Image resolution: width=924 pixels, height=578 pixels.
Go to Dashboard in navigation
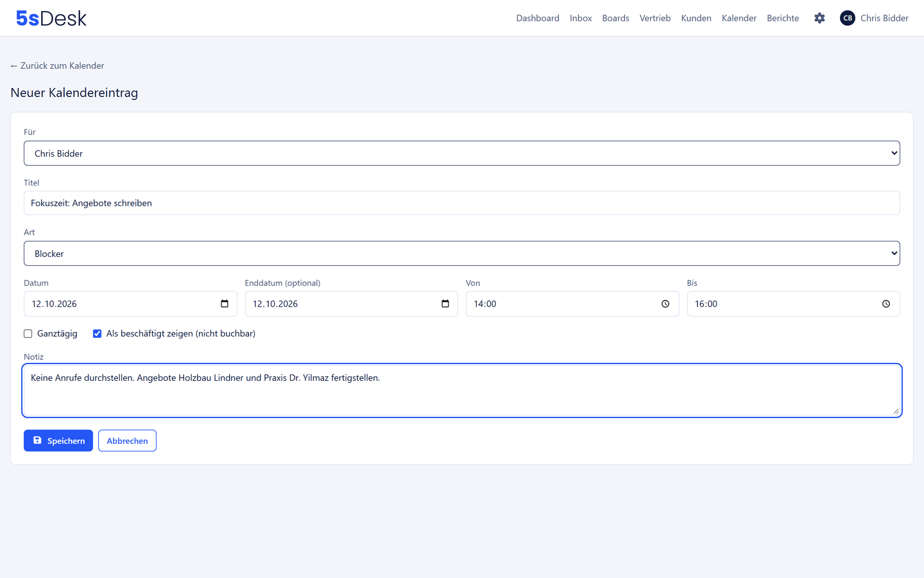click(x=538, y=18)
